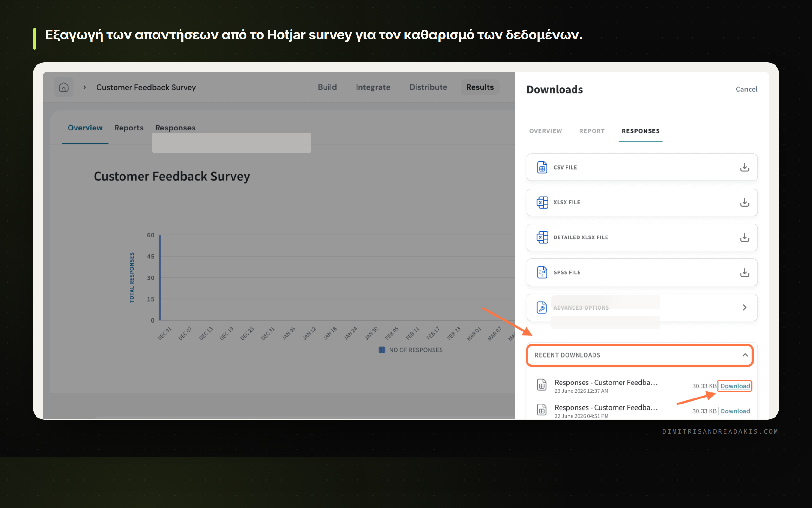Click file icon of 22 June 2026 download
Image resolution: width=812 pixels, height=508 pixels.
pyautogui.click(x=541, y=410)
